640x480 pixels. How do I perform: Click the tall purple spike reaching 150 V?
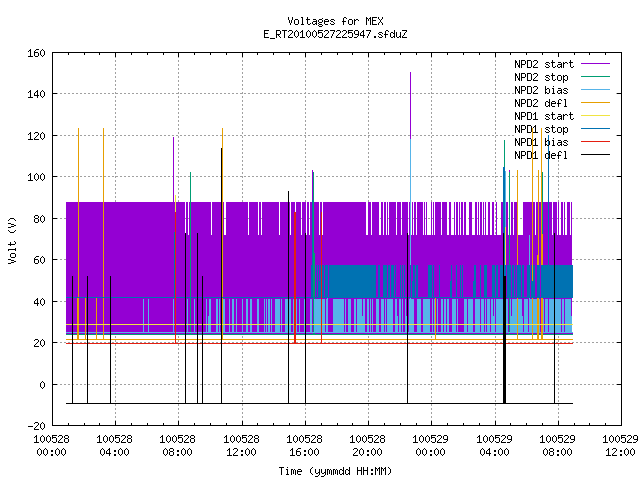point(410,106)
